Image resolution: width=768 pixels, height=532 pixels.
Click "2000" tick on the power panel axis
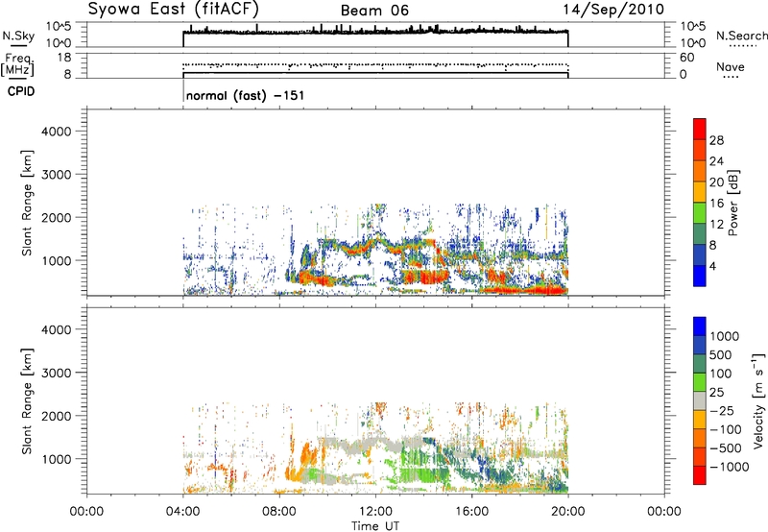click(57, 217)
